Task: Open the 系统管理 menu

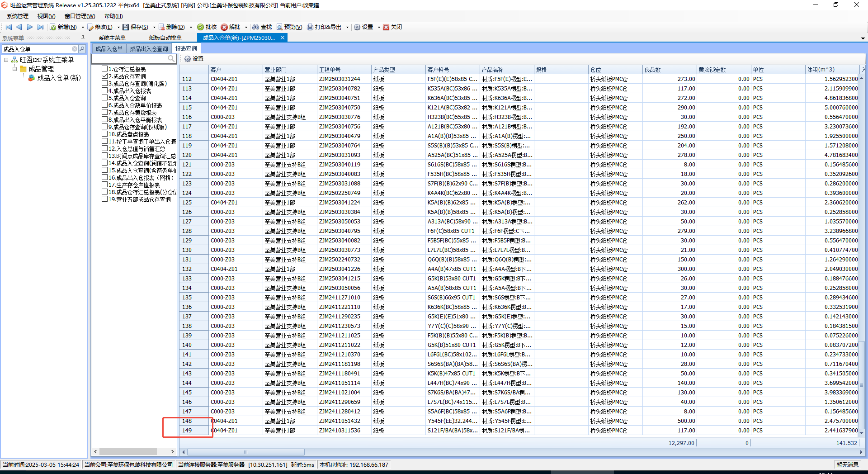Action: 18,16
